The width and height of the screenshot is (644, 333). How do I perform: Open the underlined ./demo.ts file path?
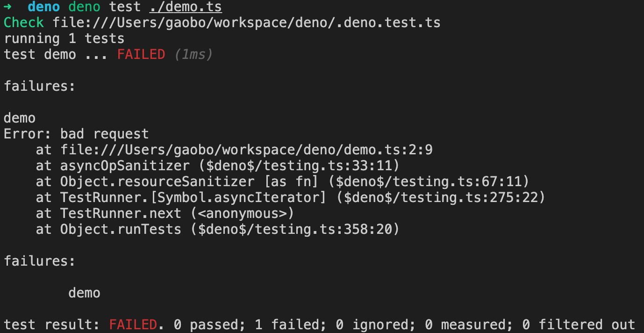coord(186,7)
